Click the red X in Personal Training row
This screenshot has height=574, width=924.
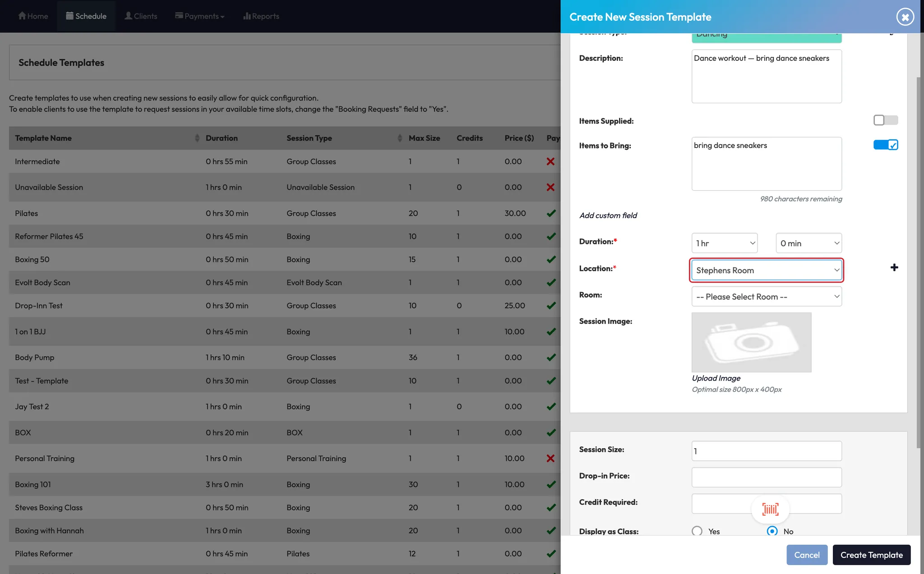(550, 459)
